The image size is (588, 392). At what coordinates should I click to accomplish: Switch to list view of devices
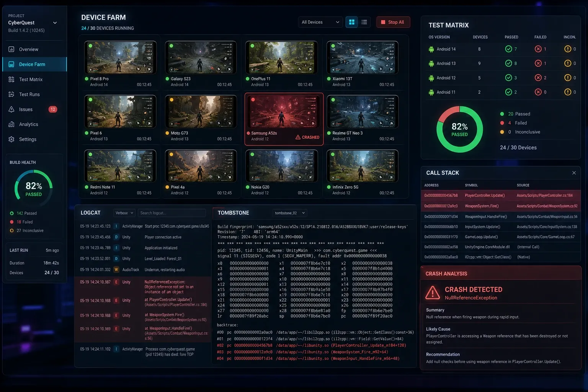click(364, 22)
